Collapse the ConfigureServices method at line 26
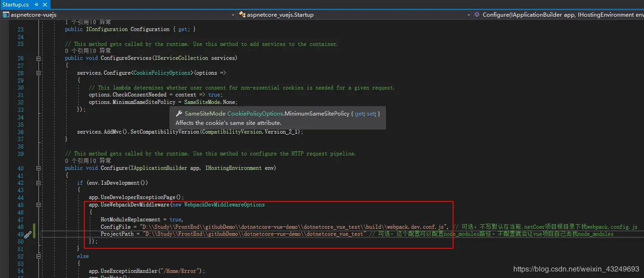The height and width of the screenshot is (278, 644). pos(38,58)
